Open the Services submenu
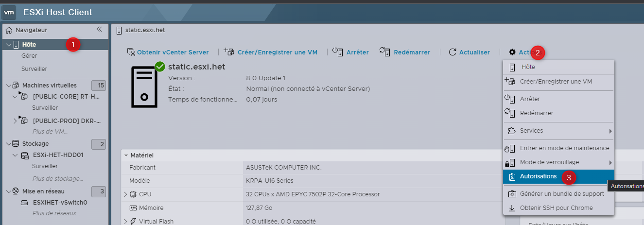This screenshot has width=644, height=225. 531,131
